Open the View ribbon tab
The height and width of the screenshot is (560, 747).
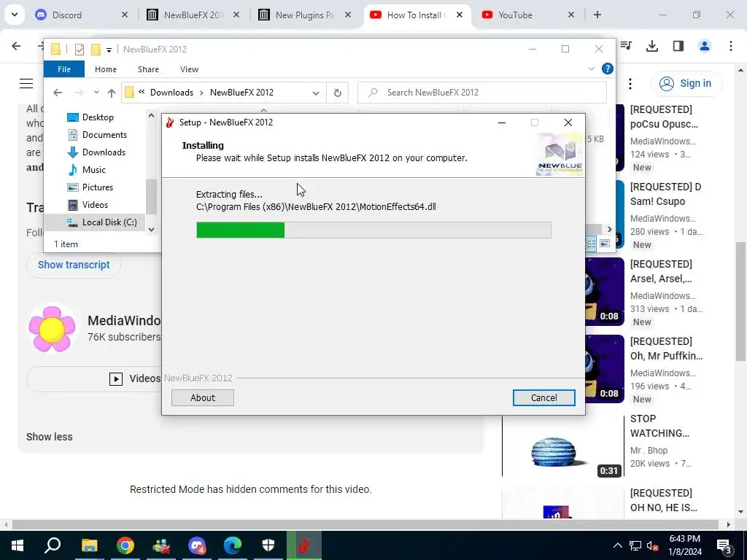coord(189,69)
